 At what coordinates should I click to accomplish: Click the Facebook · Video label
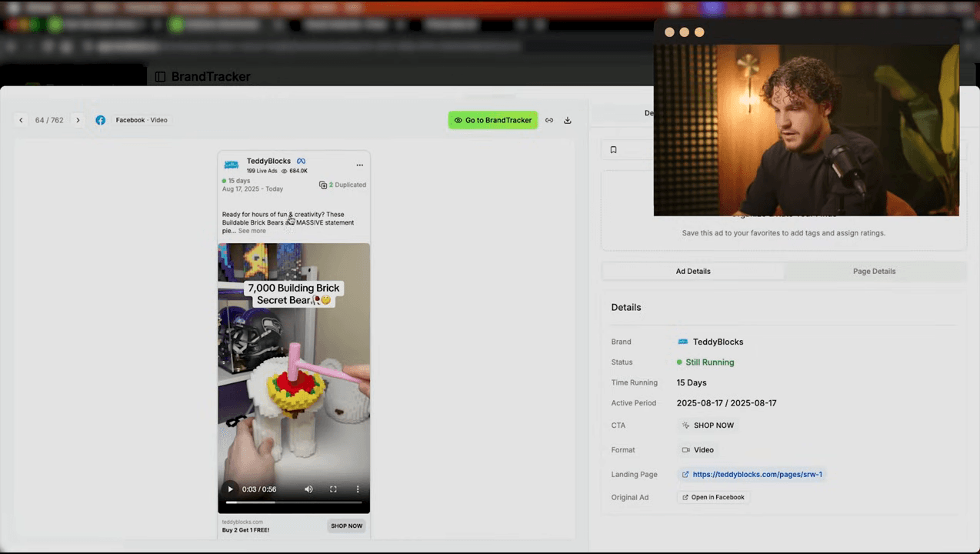[x=142, y=120]
